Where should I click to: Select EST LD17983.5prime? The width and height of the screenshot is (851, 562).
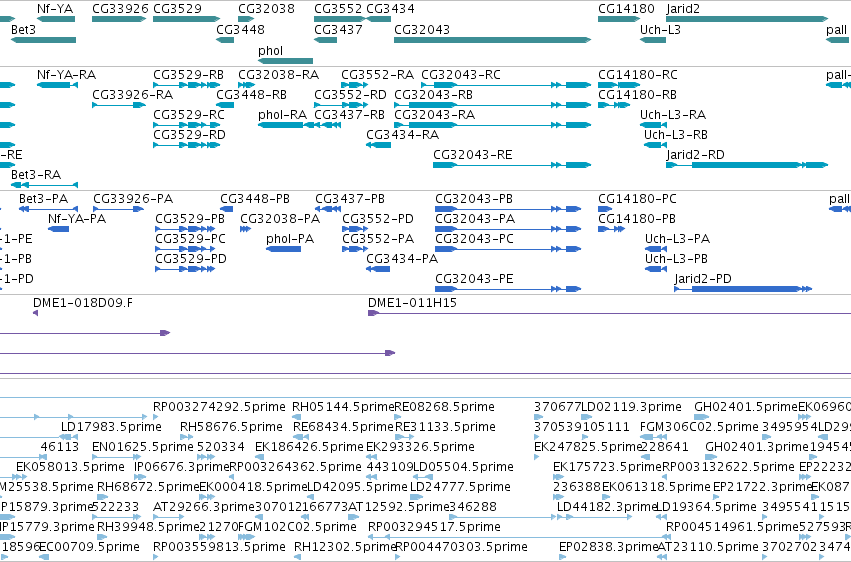pos(111,427)
